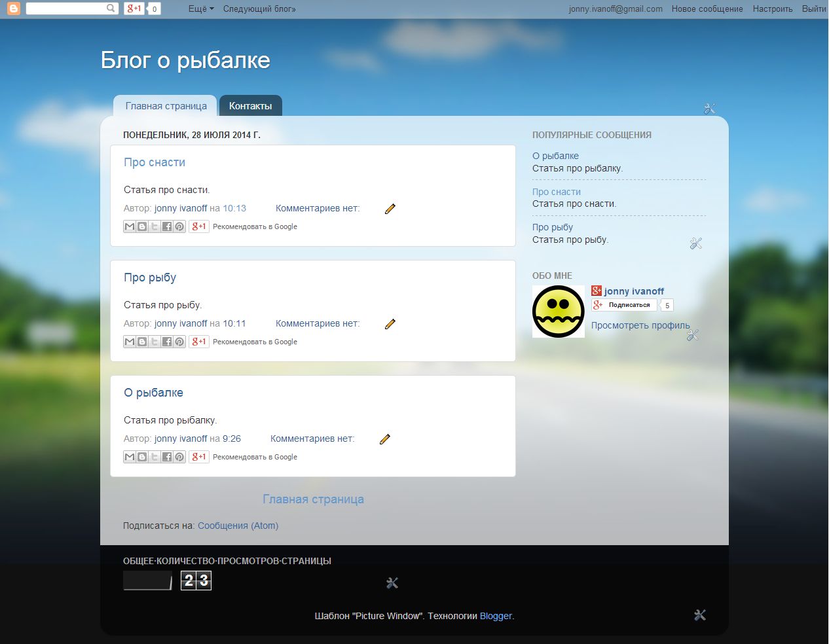The width and height of the screenshot is (829, 644).
Task: Click the navbar search input field
Action: tap(65, 9)
